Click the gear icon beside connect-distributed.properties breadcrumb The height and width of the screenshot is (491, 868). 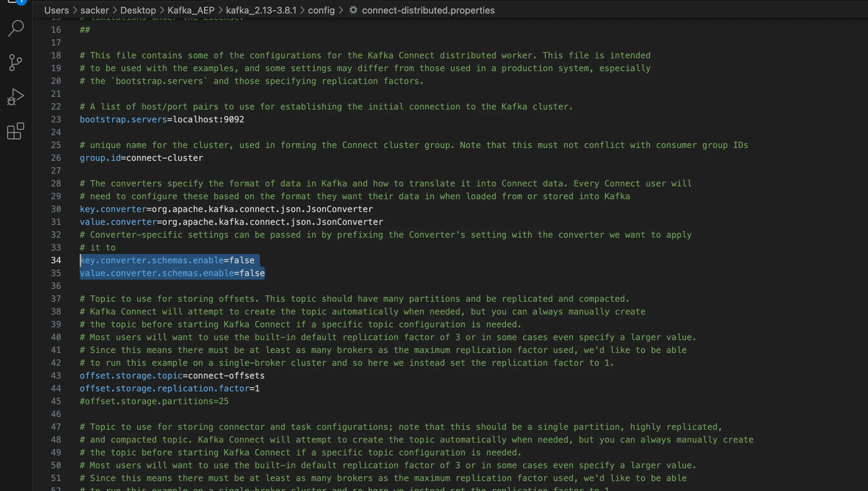(x=353, y=10)
